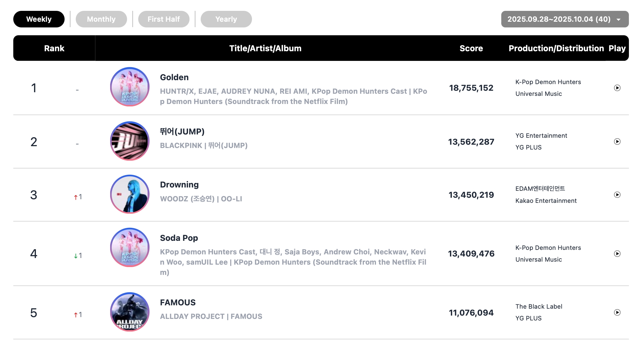Screen dimensions: 644x343
Task: Play FAMOUS by ALLDAY PROJECT
Action: tap(617, 313)
